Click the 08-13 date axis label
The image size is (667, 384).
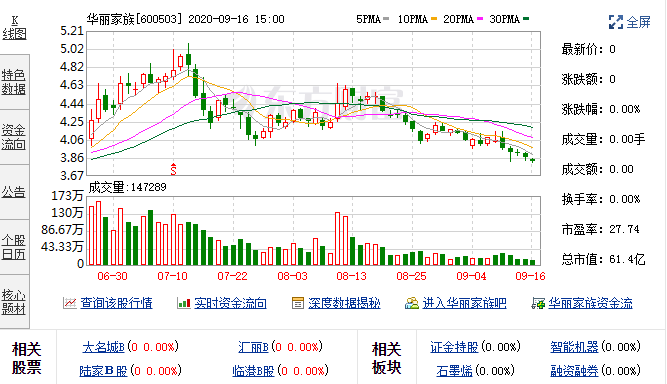pos(351,276)
